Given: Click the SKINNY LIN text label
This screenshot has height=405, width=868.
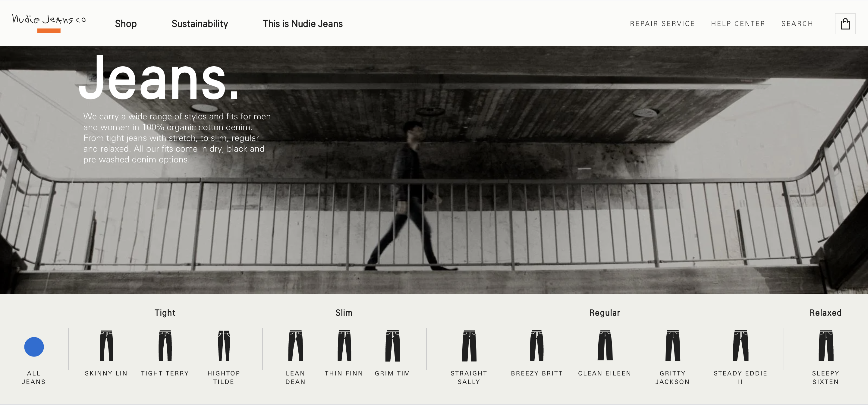Looking at the screenshot, I should [106, 373].
